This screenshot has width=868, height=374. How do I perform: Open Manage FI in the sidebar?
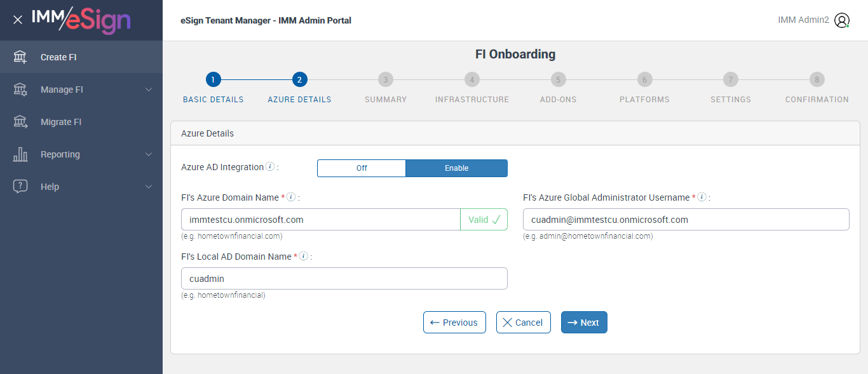[x=81, y=90]
